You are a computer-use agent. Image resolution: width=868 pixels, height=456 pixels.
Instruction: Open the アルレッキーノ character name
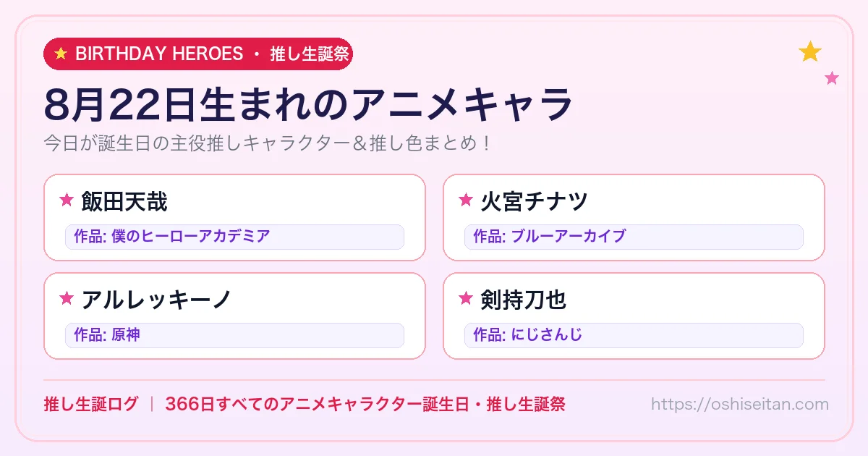point(156,299)
